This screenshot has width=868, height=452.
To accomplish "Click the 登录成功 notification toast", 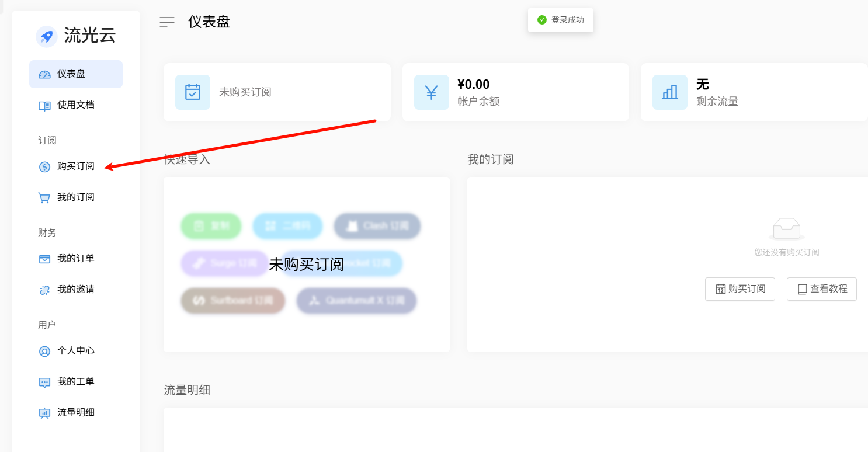I will pos(561,20).
